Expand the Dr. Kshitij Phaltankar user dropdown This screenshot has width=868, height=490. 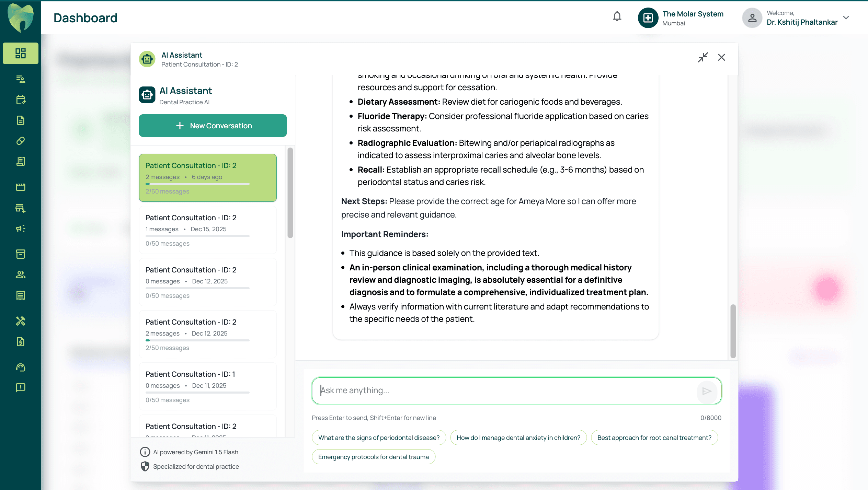tap(846, 18)
